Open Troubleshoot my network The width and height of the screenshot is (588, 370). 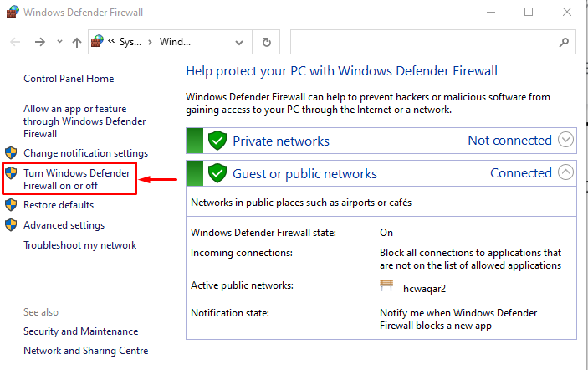tap(79, 245)
